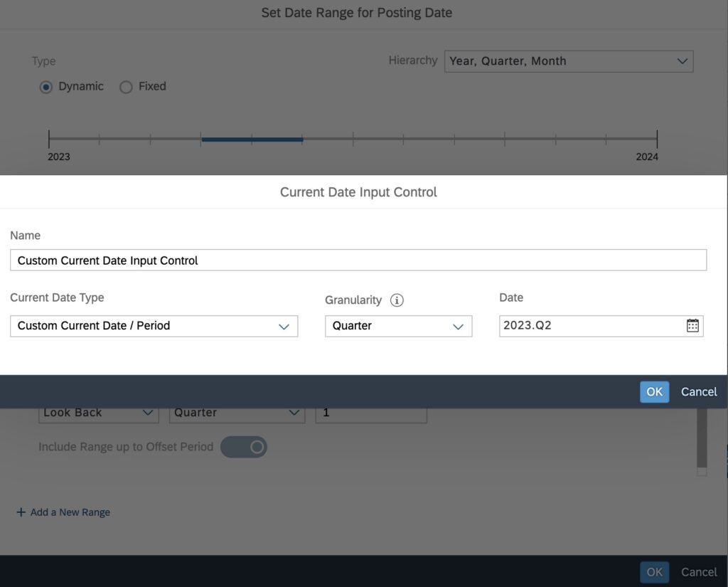
Task: Open the Hierarchy dropdown
Action: 569,61
